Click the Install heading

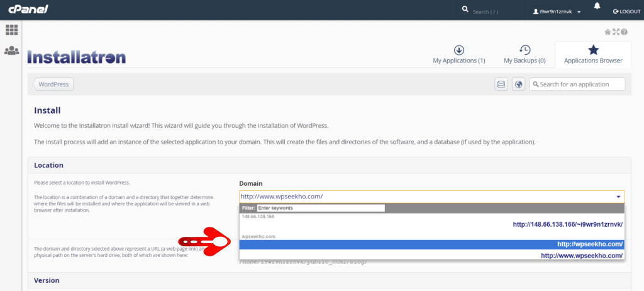coord(47,110)
